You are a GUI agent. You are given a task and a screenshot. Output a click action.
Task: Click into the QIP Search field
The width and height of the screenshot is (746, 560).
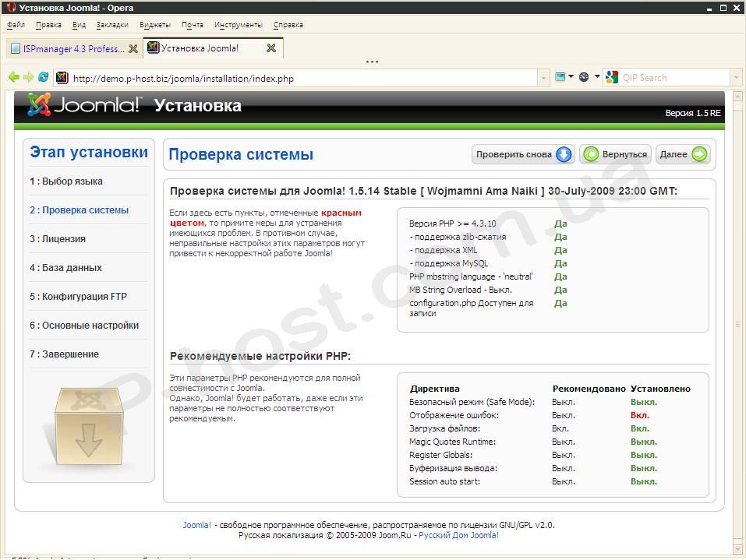click(674, 77)
